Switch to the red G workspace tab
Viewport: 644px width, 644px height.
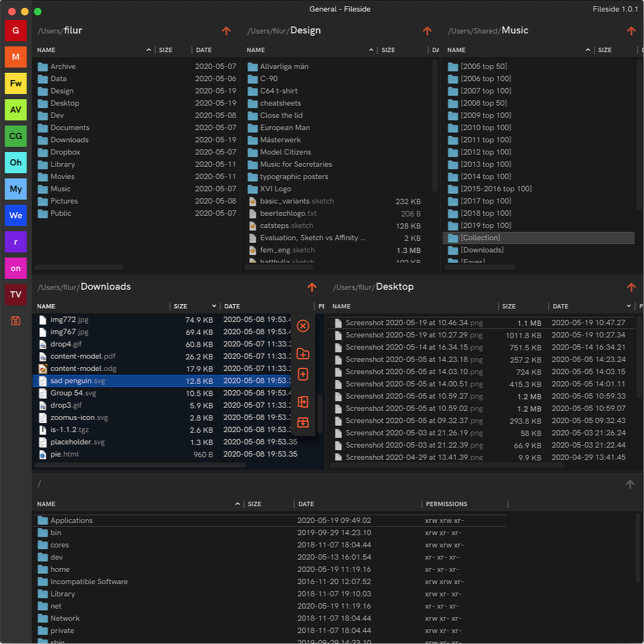pyautogui.click(x=15, y=30)
